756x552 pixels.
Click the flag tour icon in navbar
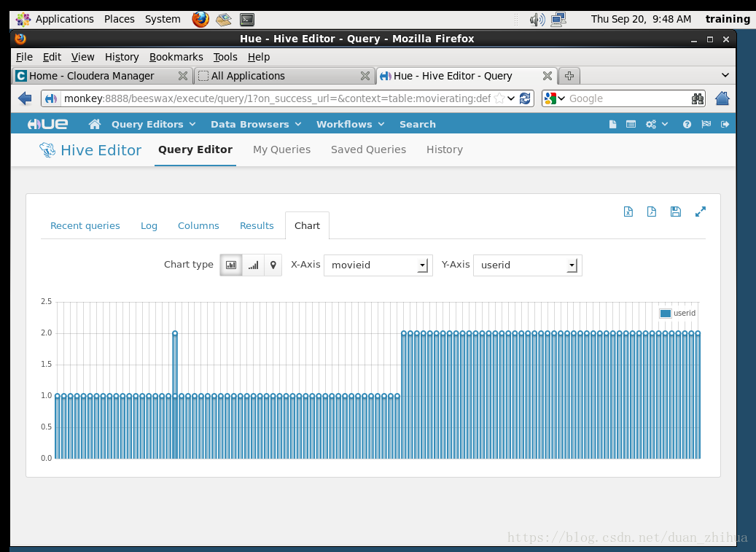coord(706,125)
